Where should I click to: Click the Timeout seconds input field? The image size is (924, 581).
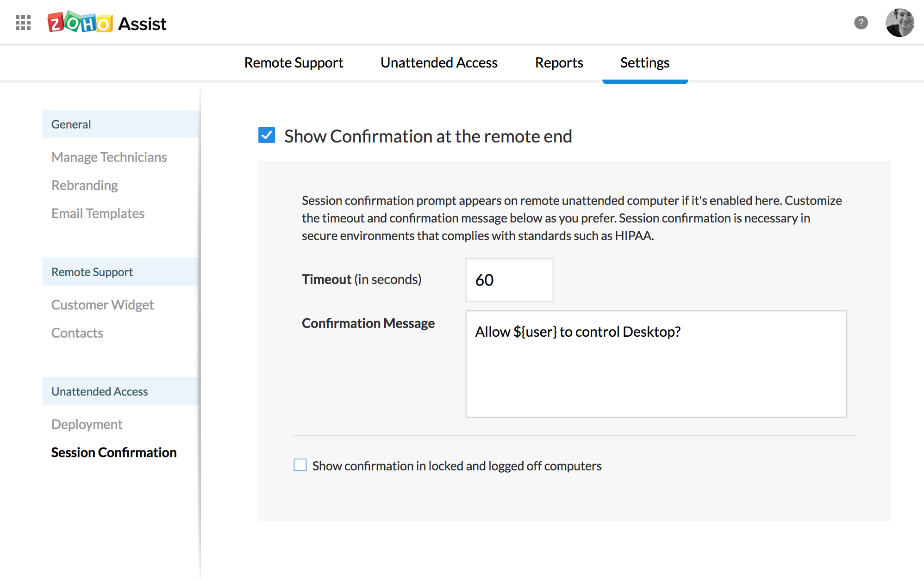click(509, 279)
